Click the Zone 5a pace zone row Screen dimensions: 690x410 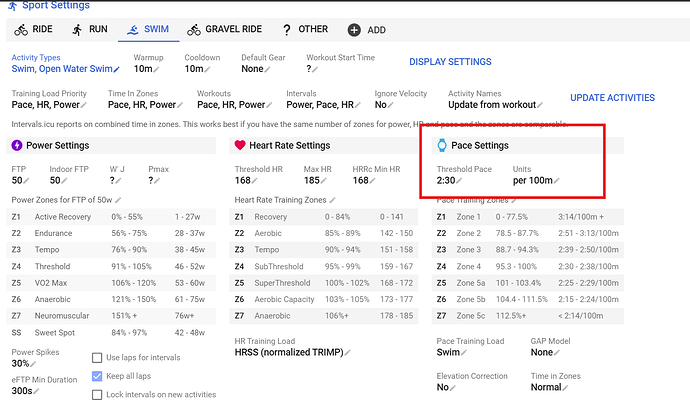tap(528, 283)
